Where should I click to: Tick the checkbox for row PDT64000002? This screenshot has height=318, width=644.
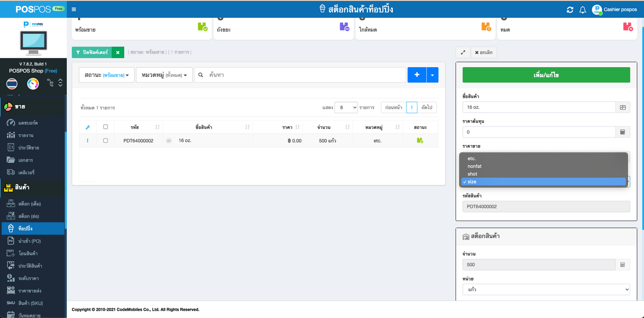tap(105, 140)
